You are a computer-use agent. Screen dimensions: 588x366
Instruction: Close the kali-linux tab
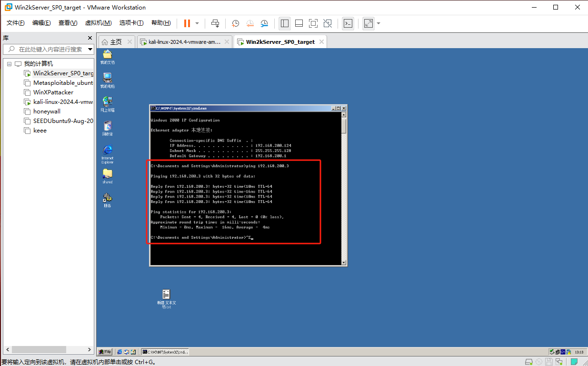click(227, 42)
